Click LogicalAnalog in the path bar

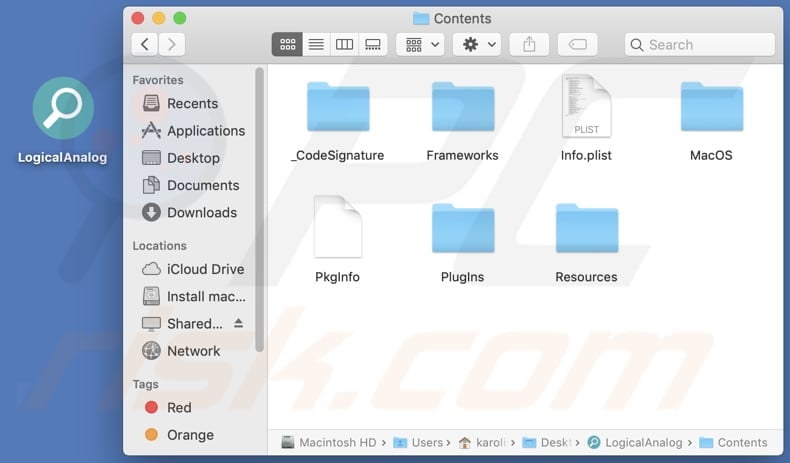click(x=635, y=442)
